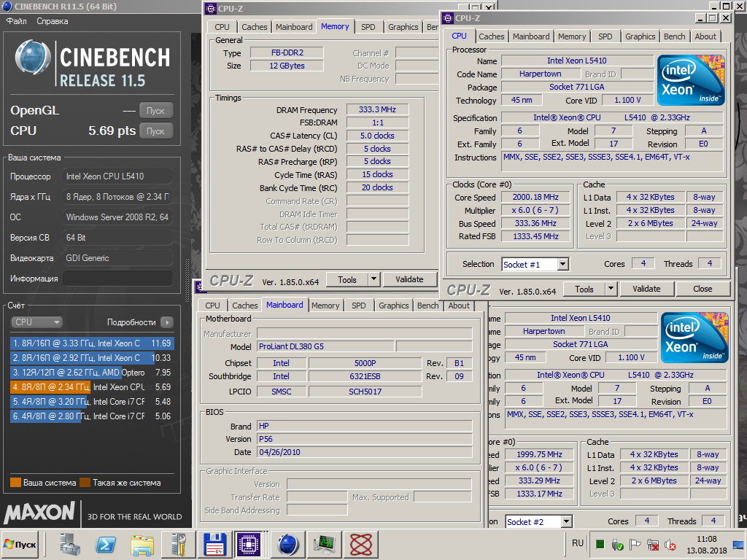Click the Cinebench globe logo
Image resolution: width=747 pixels, height=560 pixels.
click(x=32, y=58)
